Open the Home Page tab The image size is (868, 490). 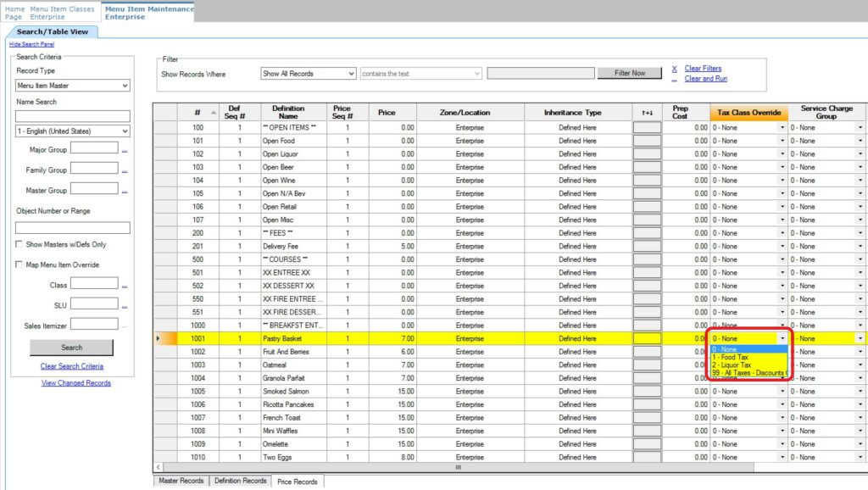tap(14, 13)
